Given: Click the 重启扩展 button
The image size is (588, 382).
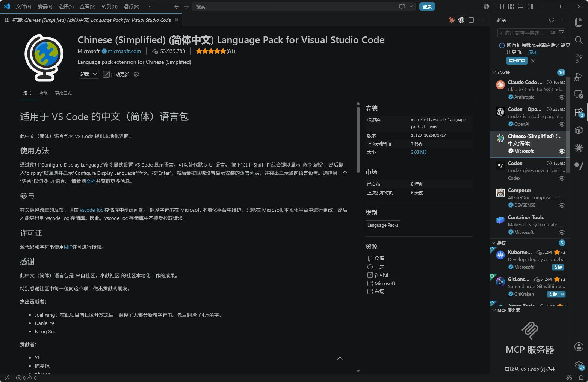Looking at the screenshot, I should tap(517, 60).
